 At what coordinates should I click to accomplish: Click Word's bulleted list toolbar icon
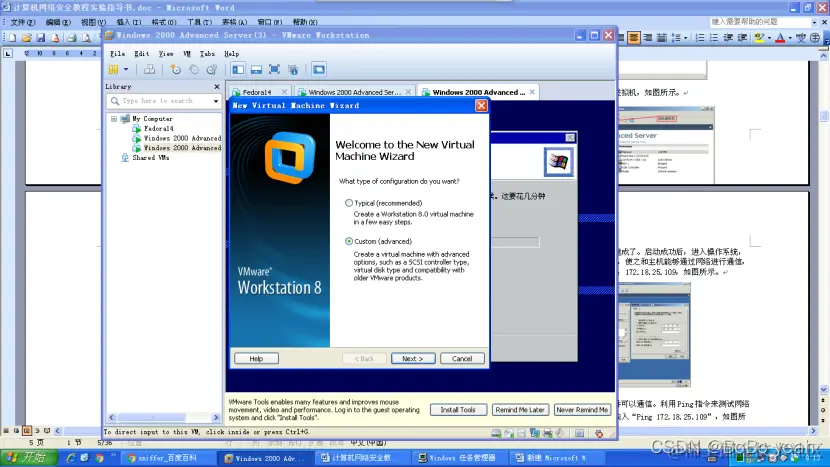714,38
